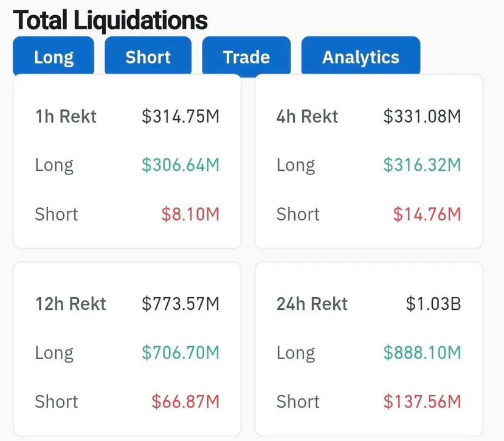Click the $1.03B 24h total
The width and height of the screenshot is (504, 441).
tap(433, 304)
